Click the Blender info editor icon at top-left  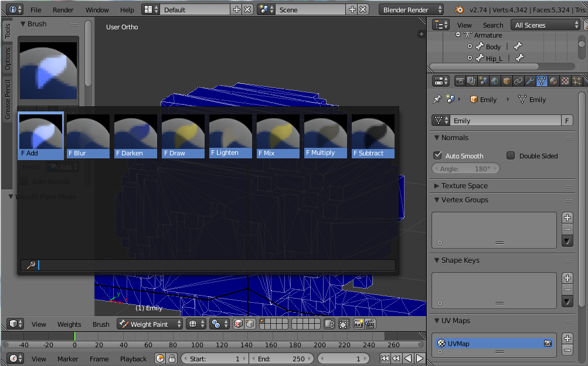(x=15, y=10)
